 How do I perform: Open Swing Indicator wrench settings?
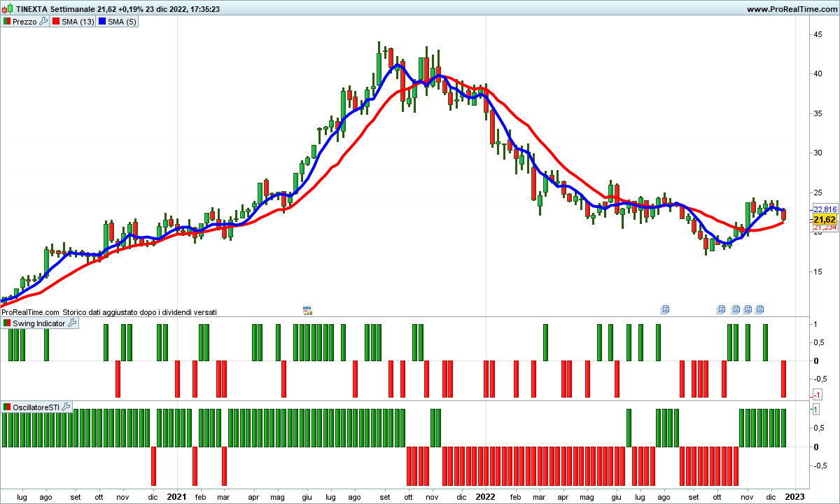(x=72, y=323)
